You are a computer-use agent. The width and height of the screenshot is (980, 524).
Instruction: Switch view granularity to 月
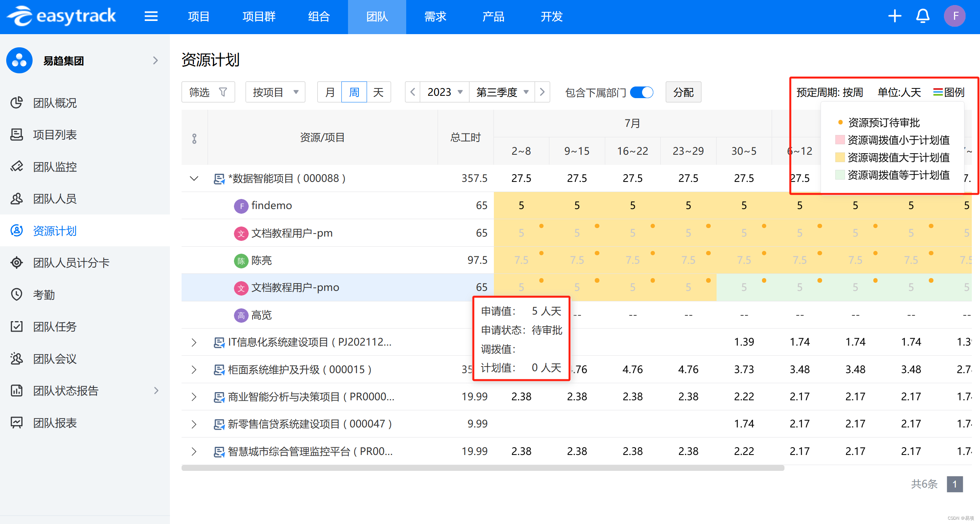(330, 92)
